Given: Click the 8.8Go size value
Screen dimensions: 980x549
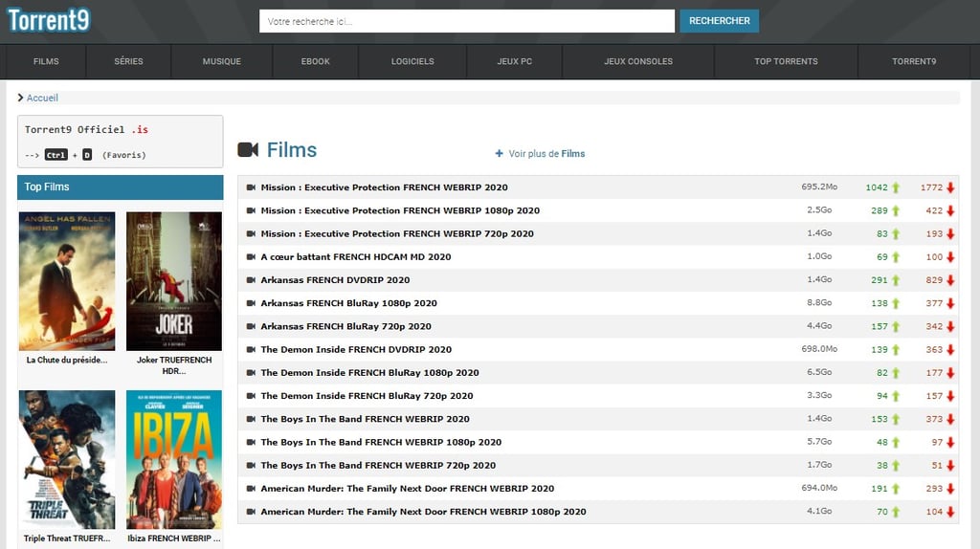Looking at the screenshot, I should coord(819,302).
